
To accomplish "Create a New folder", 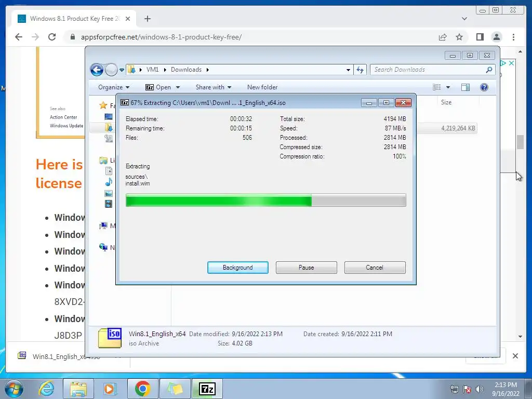I will point(262,87).
